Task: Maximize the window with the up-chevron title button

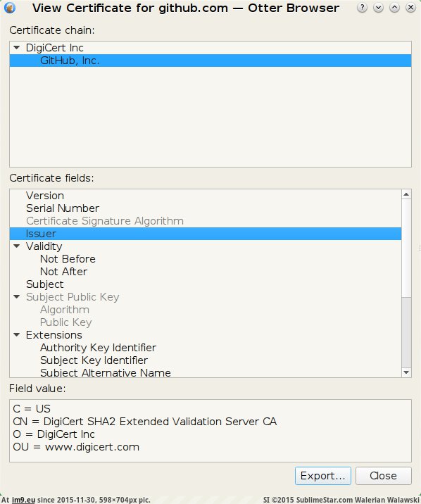Action: tap(394, 8)
